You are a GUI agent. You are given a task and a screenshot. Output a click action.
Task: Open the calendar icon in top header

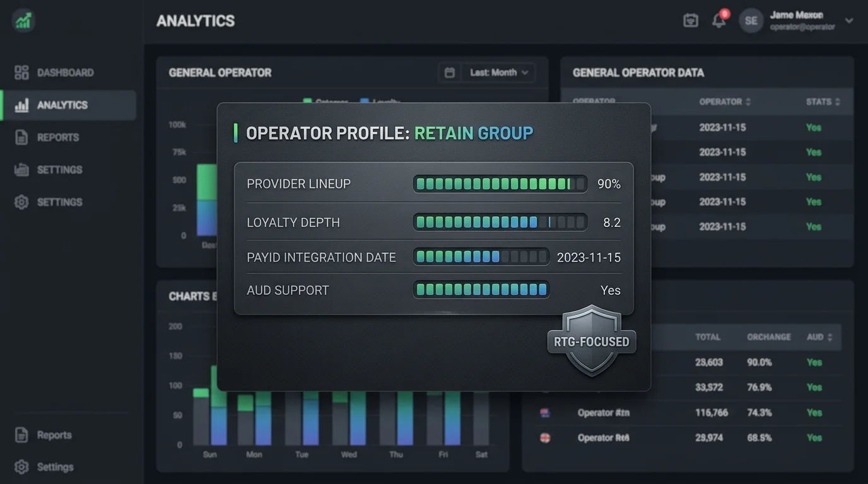tap(691, 21)
